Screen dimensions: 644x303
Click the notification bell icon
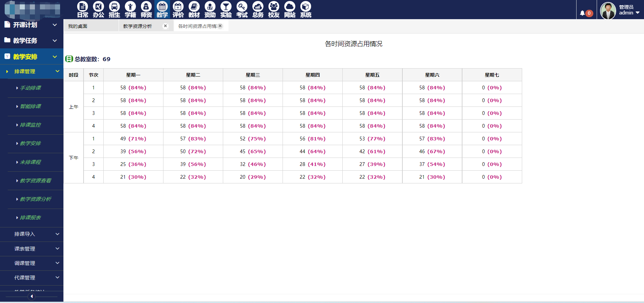[x=582, y=13]
